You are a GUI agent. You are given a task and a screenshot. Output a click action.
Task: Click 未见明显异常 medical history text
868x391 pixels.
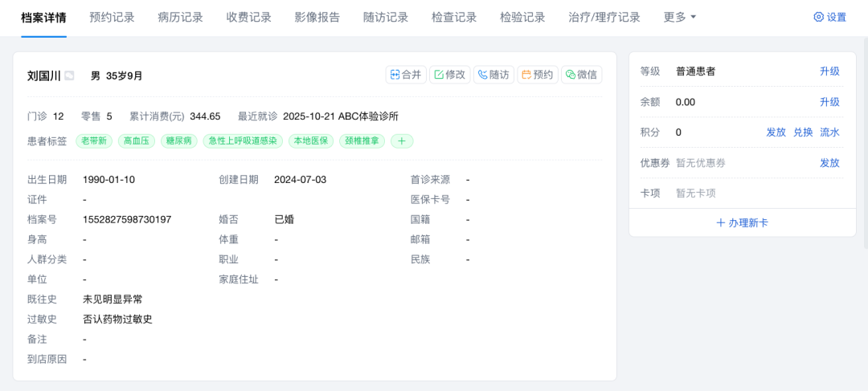click(x=113, y=299)
